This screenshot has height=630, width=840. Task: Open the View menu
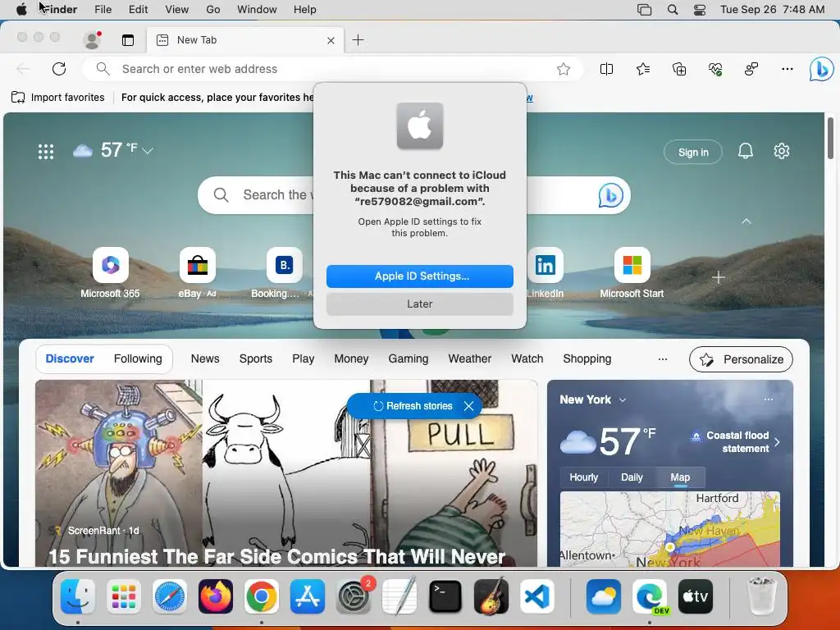pyautogui.click(x=177, y=10)
